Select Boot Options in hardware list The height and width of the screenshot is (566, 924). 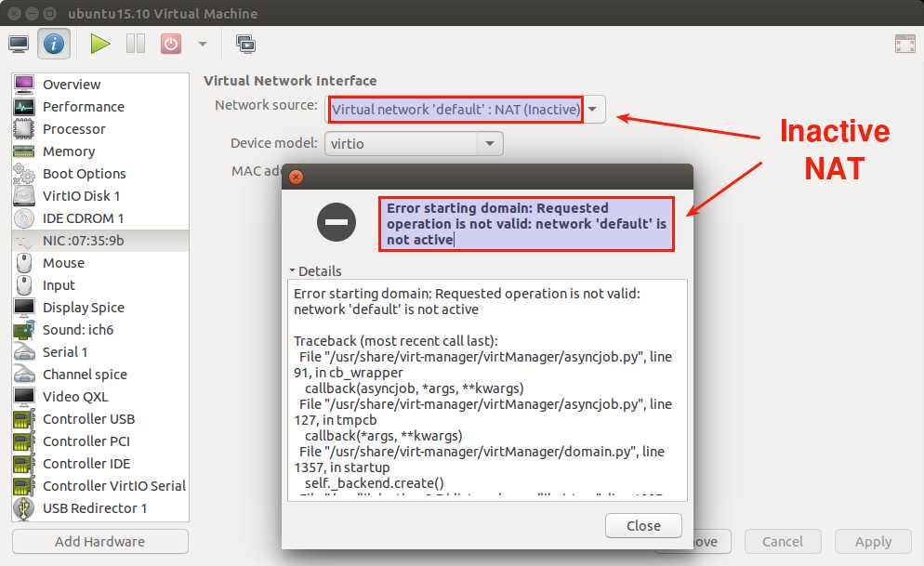tap(84, 174)
